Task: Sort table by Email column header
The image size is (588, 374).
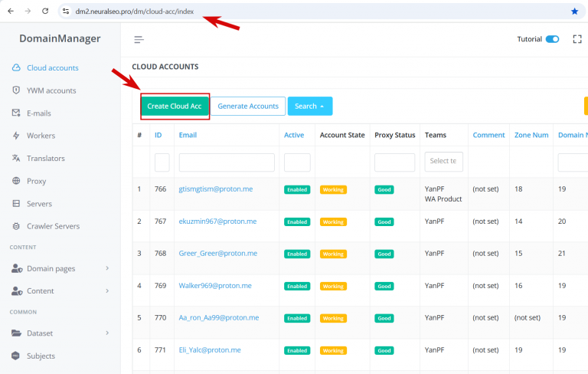Action: pos(188,135)
